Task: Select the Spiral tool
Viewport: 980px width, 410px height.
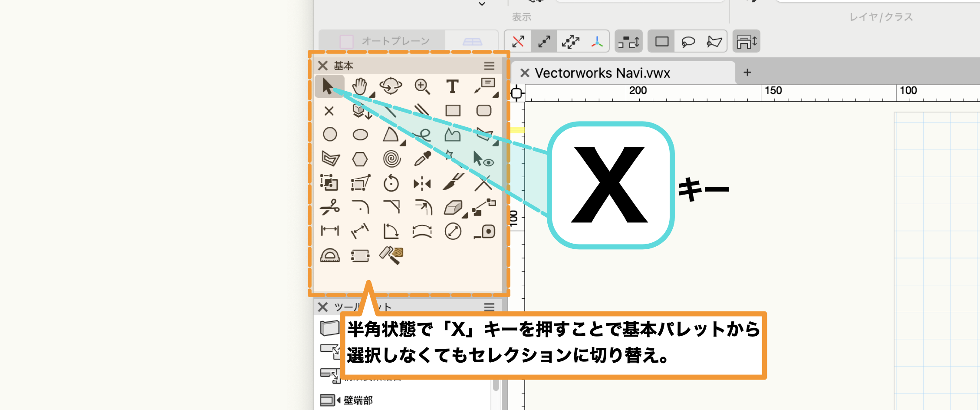Action: coord(391,159)
